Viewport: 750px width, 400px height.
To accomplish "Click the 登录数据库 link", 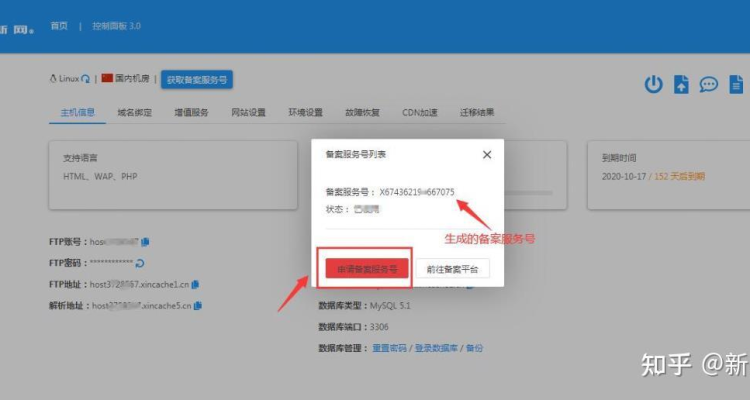I will click(x=436, y=348).
